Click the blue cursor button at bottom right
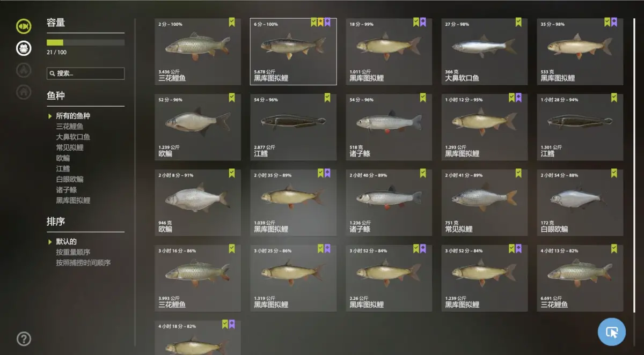 (x=612, y=332)
